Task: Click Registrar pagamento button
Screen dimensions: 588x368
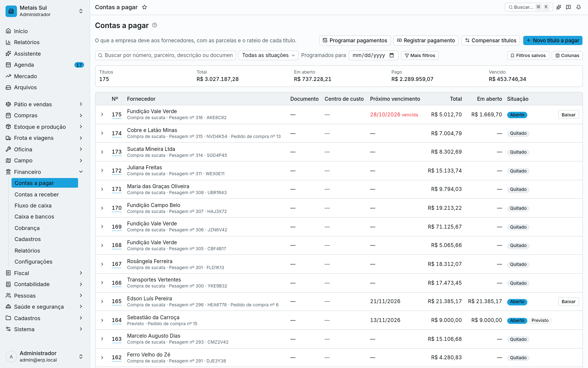Action: pos(426,40)
